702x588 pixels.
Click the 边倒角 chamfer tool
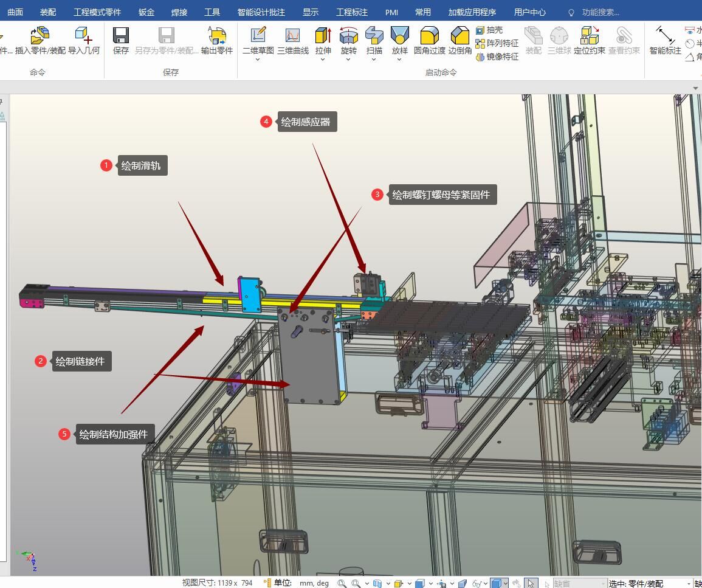point(460,36)
